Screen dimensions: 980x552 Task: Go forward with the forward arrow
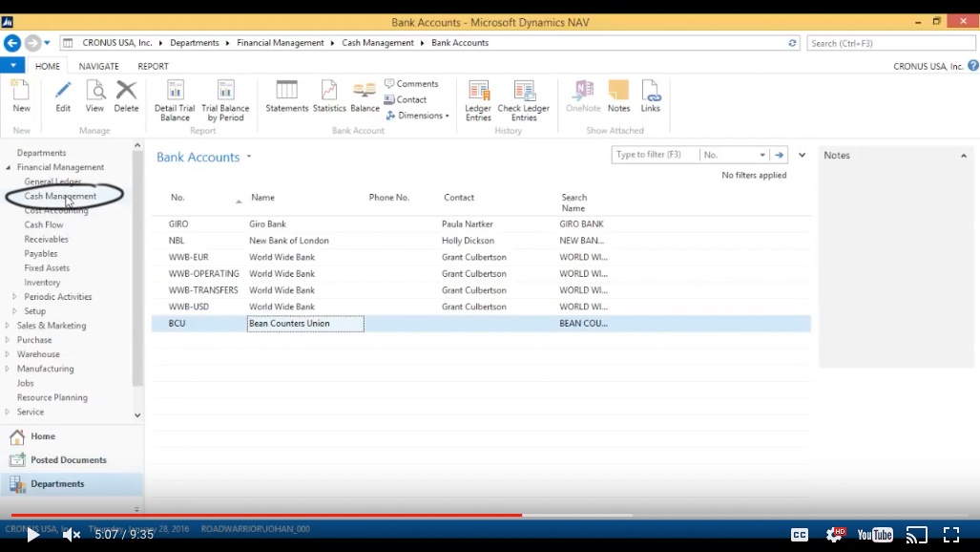pyautogui.click(x=32, y=43)
